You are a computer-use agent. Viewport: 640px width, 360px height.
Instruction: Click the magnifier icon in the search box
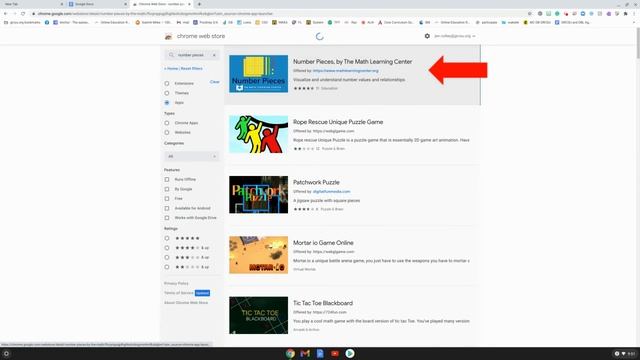pos(171,55)
